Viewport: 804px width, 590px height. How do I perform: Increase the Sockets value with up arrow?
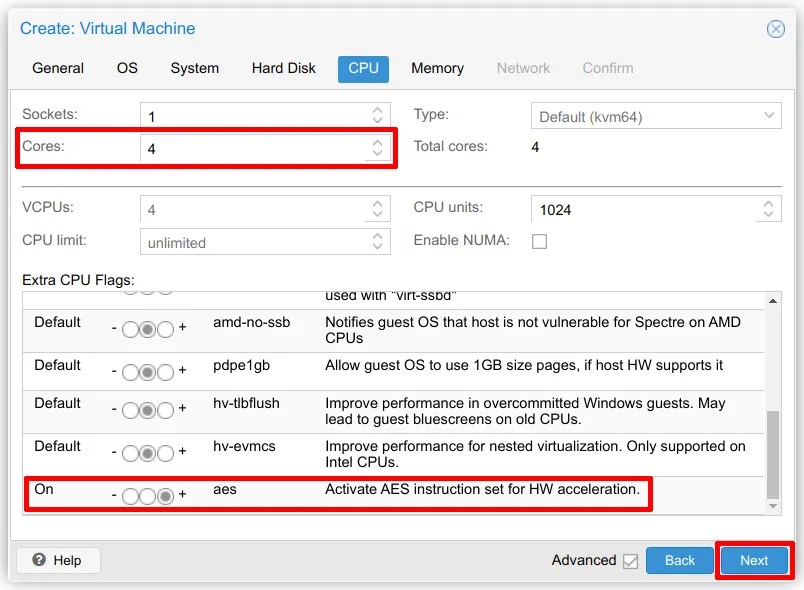pyautogui.click(x=377, y=111)
